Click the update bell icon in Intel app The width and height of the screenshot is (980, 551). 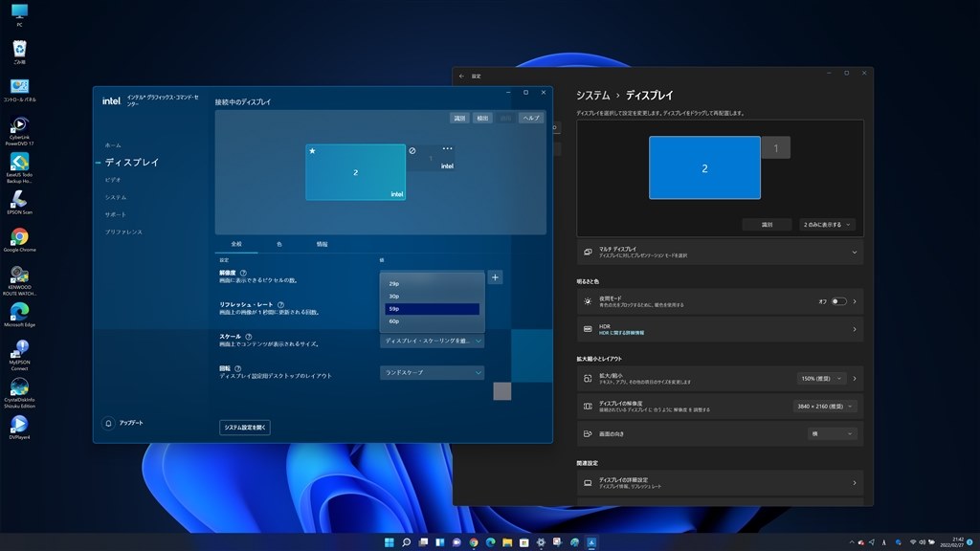coord(108,424)
